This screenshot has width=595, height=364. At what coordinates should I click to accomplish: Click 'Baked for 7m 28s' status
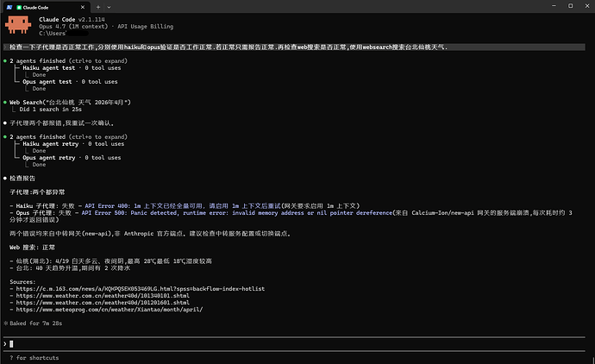[x=35, y=323]
